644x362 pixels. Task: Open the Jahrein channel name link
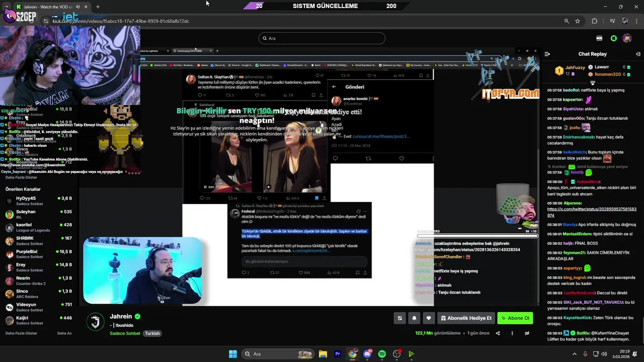(x=121, y=316)
